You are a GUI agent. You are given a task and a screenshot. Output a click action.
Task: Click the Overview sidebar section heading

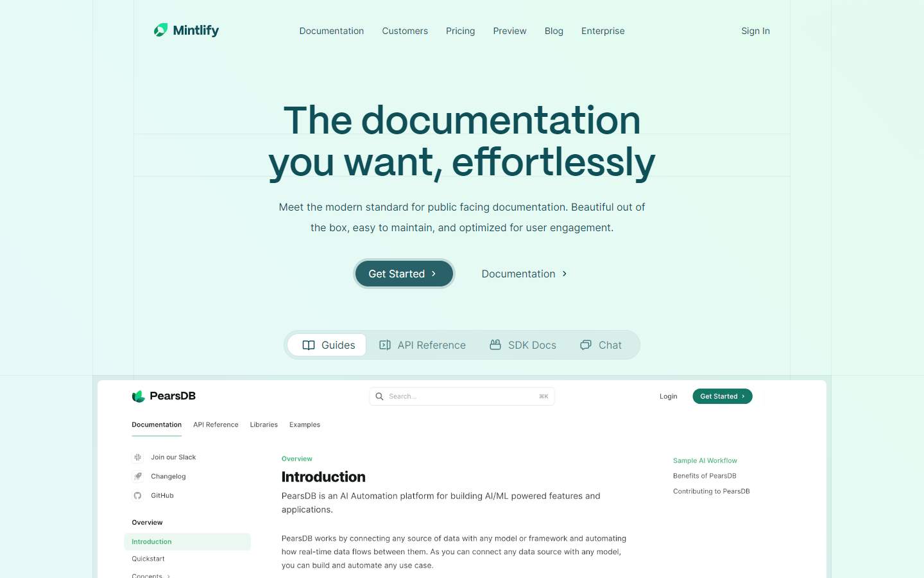147,522
